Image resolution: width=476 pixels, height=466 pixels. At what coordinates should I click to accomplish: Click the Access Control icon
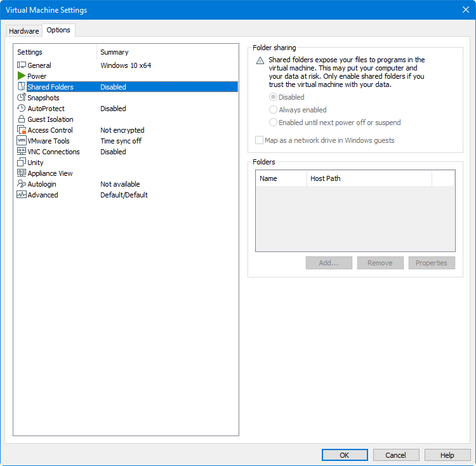click(22, 130)
